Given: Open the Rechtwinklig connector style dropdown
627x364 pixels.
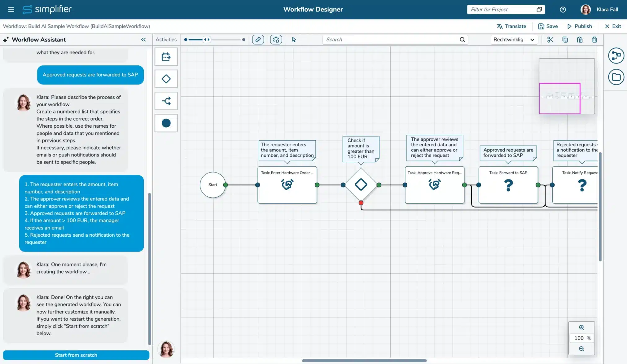Looking at the screenshot, I should [x=514, y=40].
